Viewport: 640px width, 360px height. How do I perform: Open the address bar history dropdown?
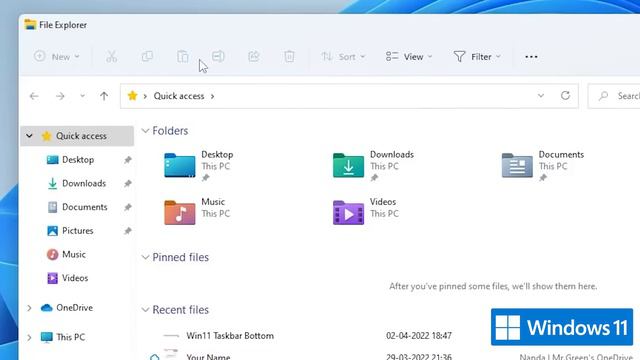pos(541,96)
